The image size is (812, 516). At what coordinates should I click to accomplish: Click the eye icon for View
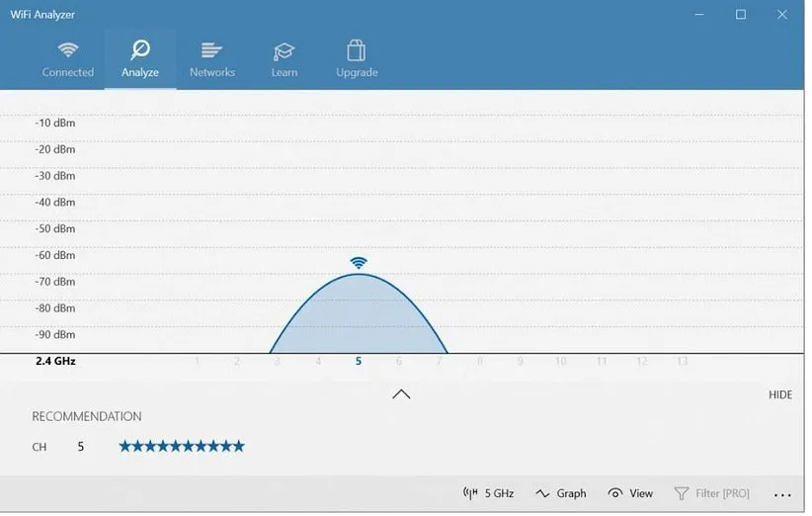click(x=615, y=493)
